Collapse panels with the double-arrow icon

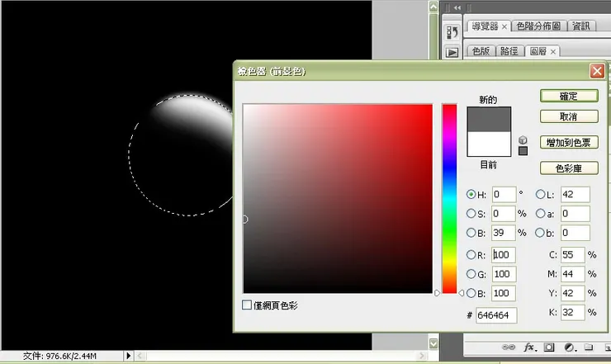tap(457, 7)
